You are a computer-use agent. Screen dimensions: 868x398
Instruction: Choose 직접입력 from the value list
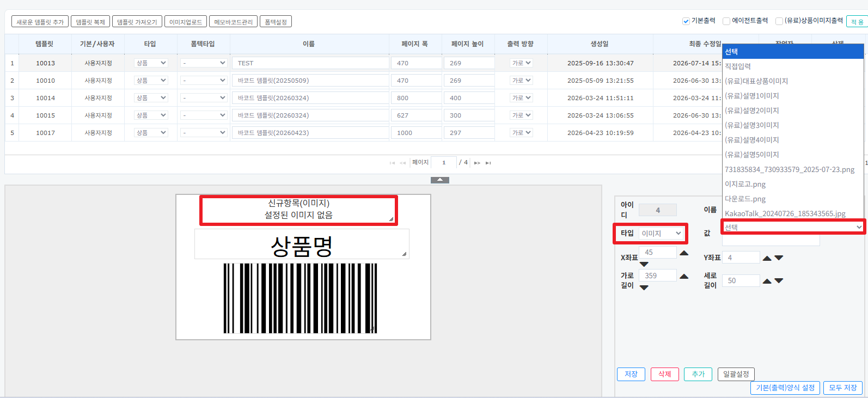point(793,66)
